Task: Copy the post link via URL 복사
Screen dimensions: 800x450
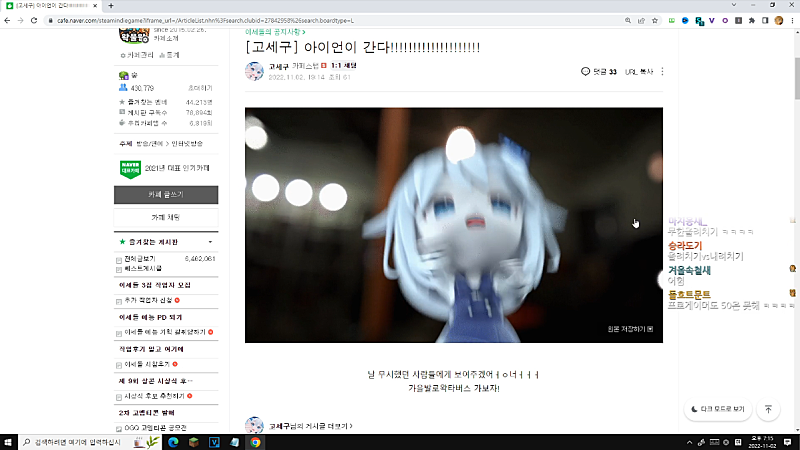Action: pos(639,72)
